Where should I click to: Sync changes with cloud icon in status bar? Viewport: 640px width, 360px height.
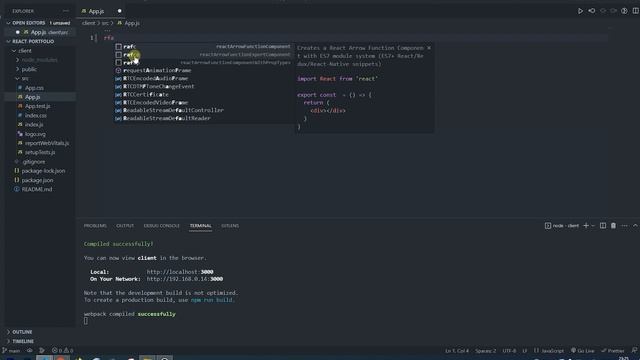coord(29,351)
